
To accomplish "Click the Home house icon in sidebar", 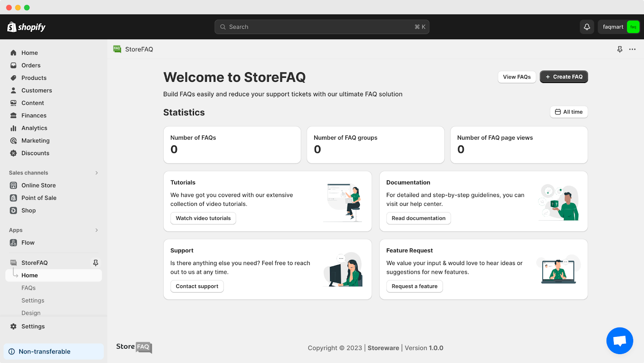I will (13, 53).
